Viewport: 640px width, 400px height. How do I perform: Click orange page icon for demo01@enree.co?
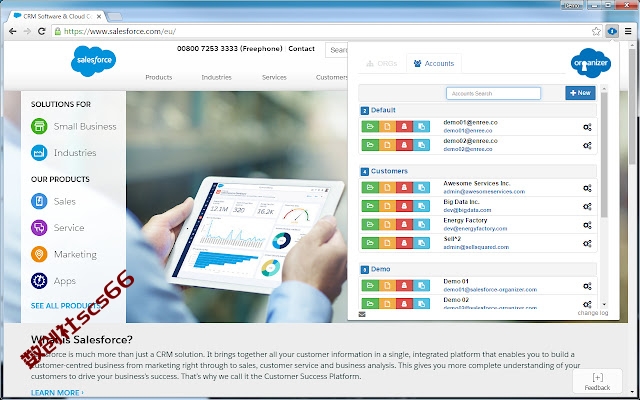[387, 127]
